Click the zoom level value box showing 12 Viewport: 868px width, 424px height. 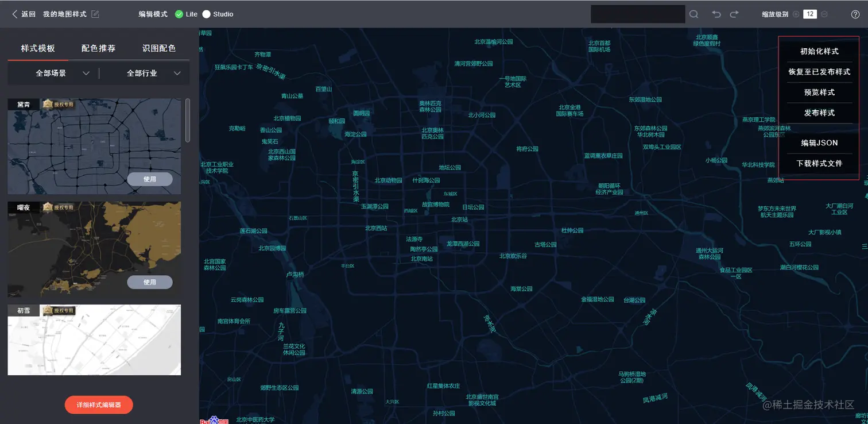click(810, 14)
